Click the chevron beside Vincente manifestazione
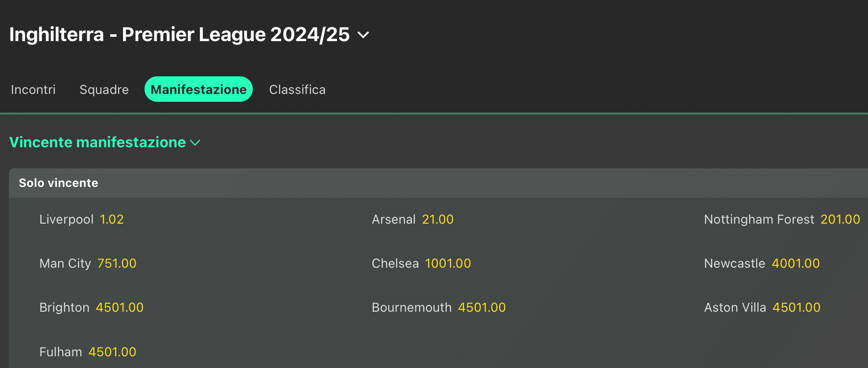 click(195, 143)
